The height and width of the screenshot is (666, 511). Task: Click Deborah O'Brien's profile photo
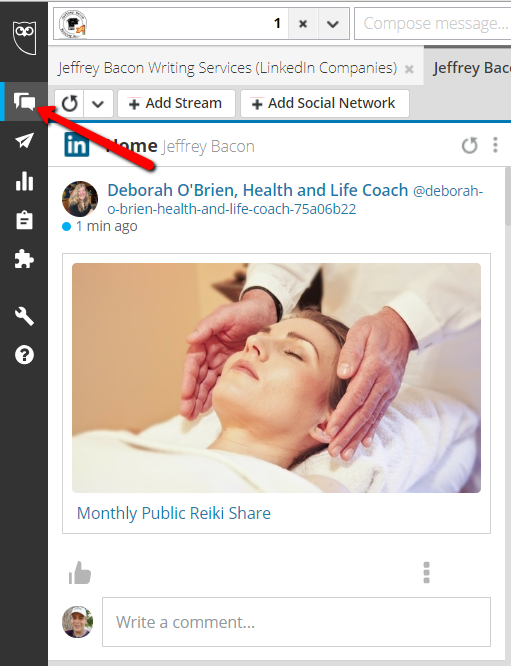(80, 199)
